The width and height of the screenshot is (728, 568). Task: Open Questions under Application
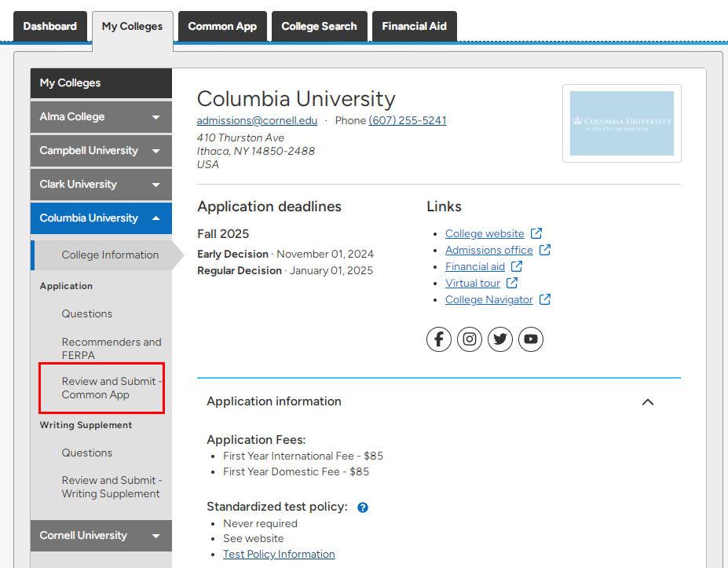87,314
